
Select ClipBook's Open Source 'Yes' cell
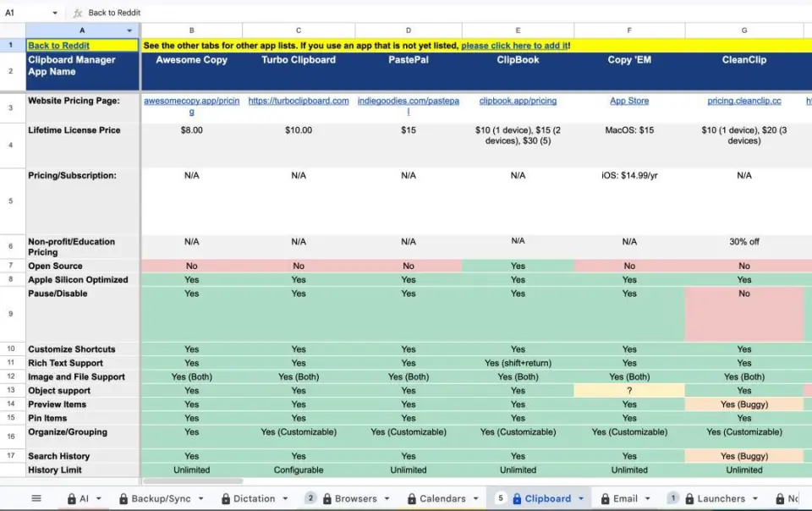(x=518, y=266)
